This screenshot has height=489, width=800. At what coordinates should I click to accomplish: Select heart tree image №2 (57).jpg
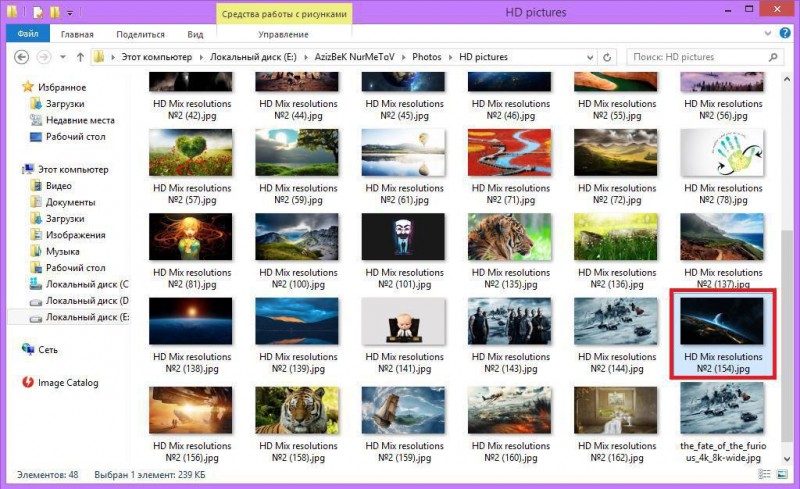click(x=191, y=152)
